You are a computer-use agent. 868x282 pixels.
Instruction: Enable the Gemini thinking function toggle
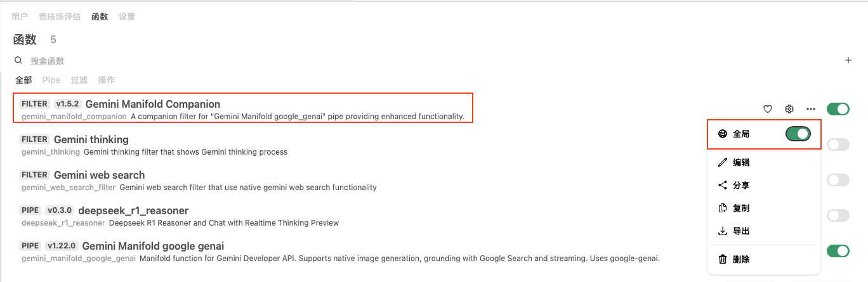point(838,144)
